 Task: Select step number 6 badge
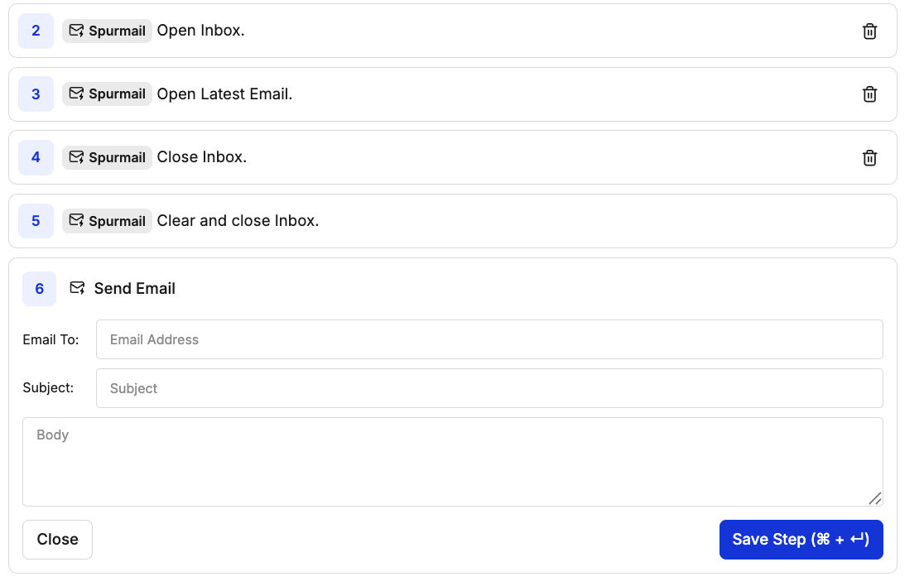39,289
